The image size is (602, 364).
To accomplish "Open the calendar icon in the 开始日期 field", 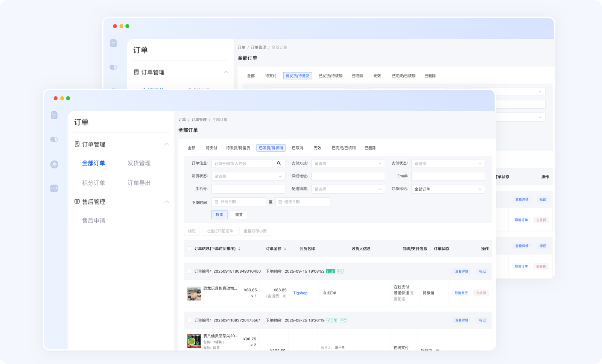I will point(216,202).
